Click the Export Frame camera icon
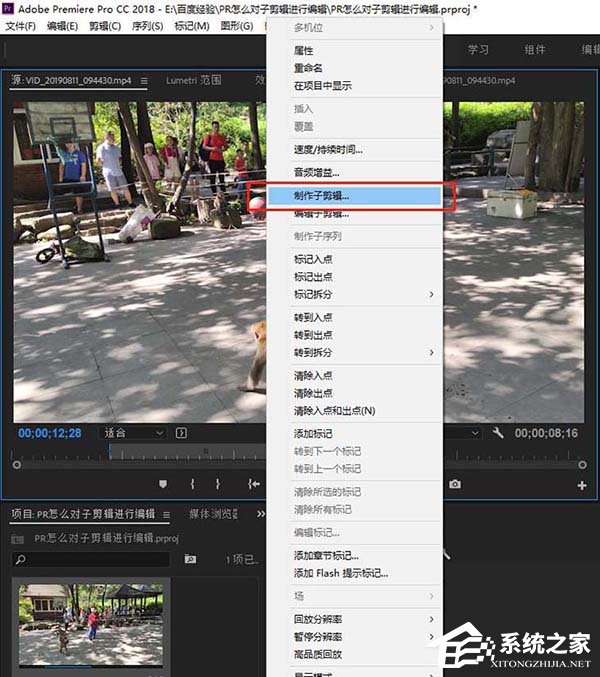This screenshot has height=677, width=600. coord(455,484)
